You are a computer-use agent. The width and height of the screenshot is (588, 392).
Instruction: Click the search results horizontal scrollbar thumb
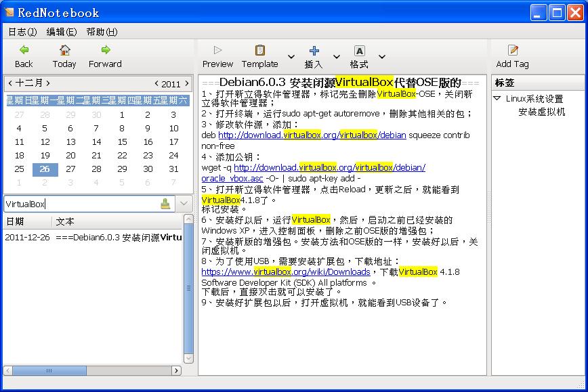click(49, 370)
